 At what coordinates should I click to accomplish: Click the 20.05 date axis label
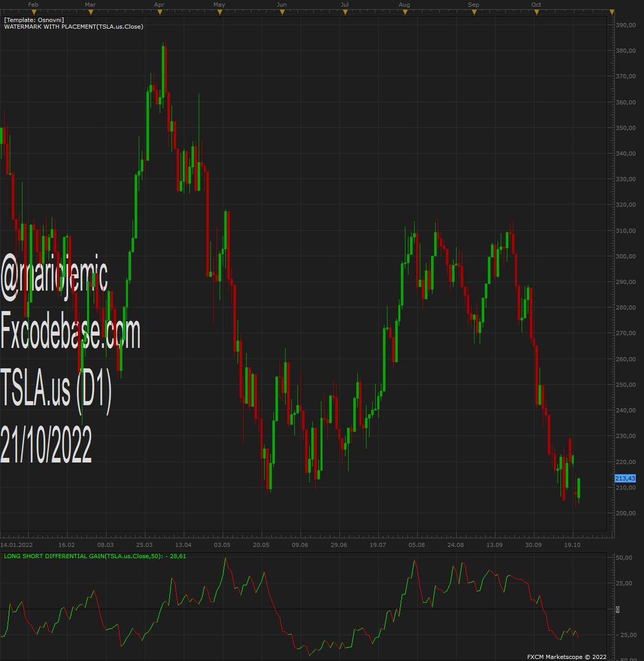[261, 545]
